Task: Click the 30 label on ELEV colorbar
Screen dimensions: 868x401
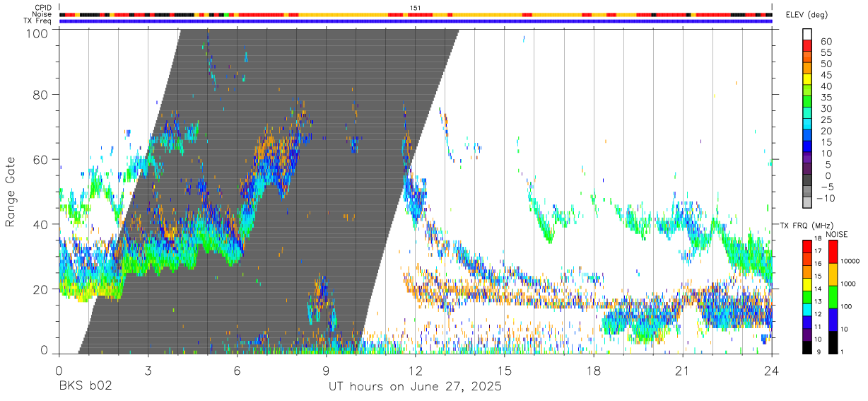Action: [825, 108]
